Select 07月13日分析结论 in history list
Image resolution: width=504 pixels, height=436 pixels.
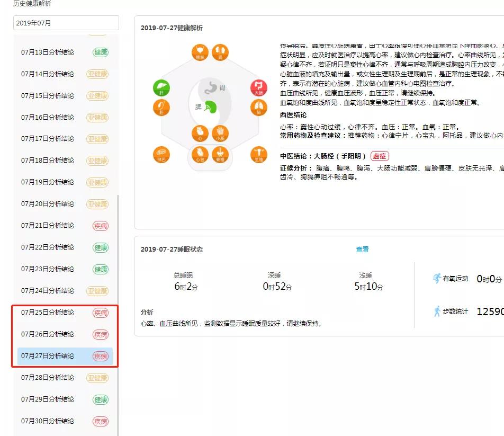48,52
